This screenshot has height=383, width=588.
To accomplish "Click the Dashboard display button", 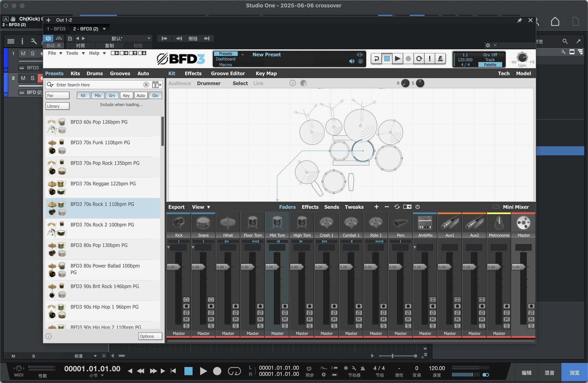I will point(226,59).
